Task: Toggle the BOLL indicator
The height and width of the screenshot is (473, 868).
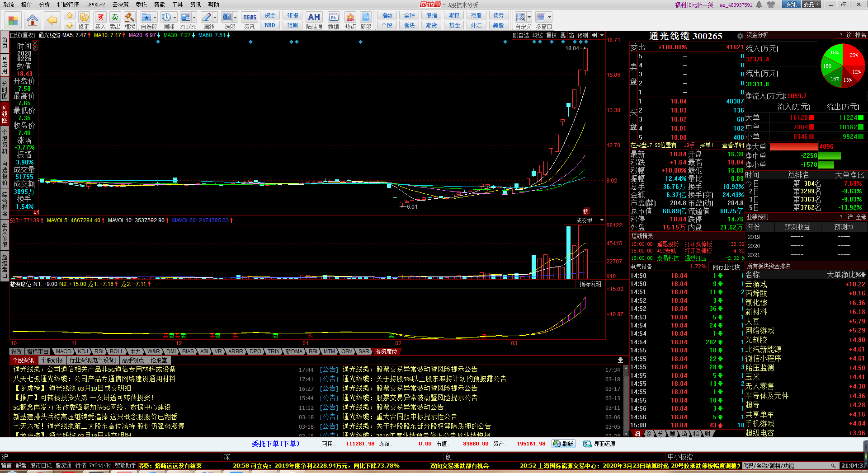Action: (117, 351)
